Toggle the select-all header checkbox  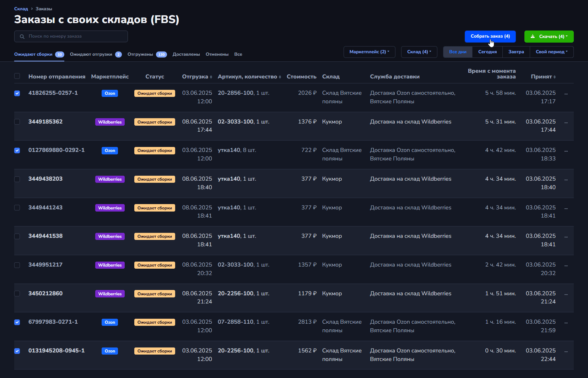click(x=17, y=76)
